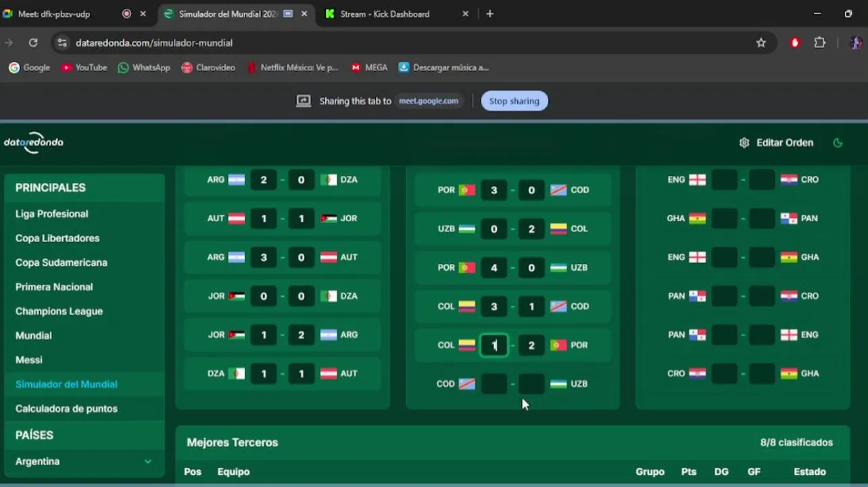The width and height of the screenshot is (868, 487).
Task: Open Champions League in sidebar
Action: click(59, 311)
